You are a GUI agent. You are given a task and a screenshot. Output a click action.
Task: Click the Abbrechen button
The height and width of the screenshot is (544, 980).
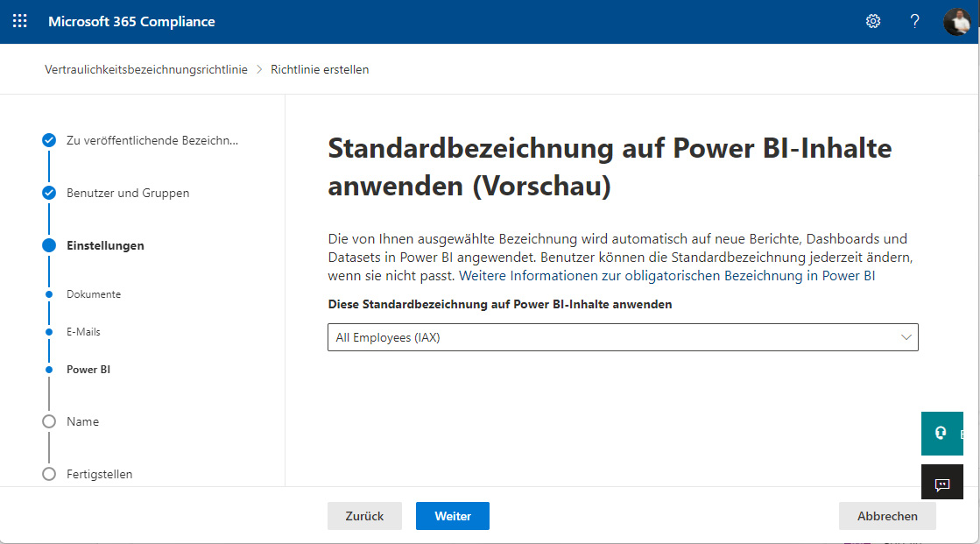pyautogui.click(x=887, y=516)
